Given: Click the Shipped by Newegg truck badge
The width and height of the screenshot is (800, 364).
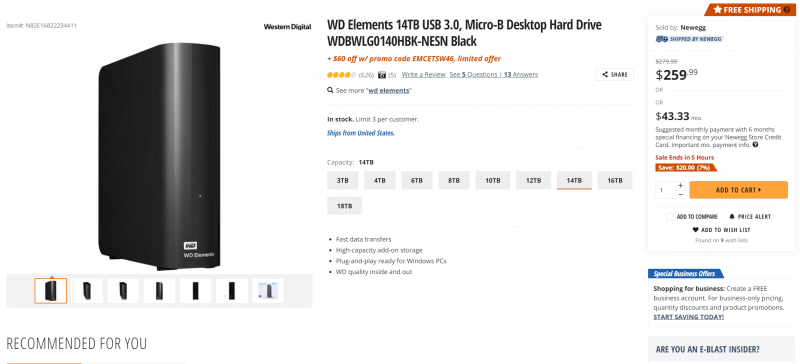Looking at the screenshot, I should [x=689, y=39].
